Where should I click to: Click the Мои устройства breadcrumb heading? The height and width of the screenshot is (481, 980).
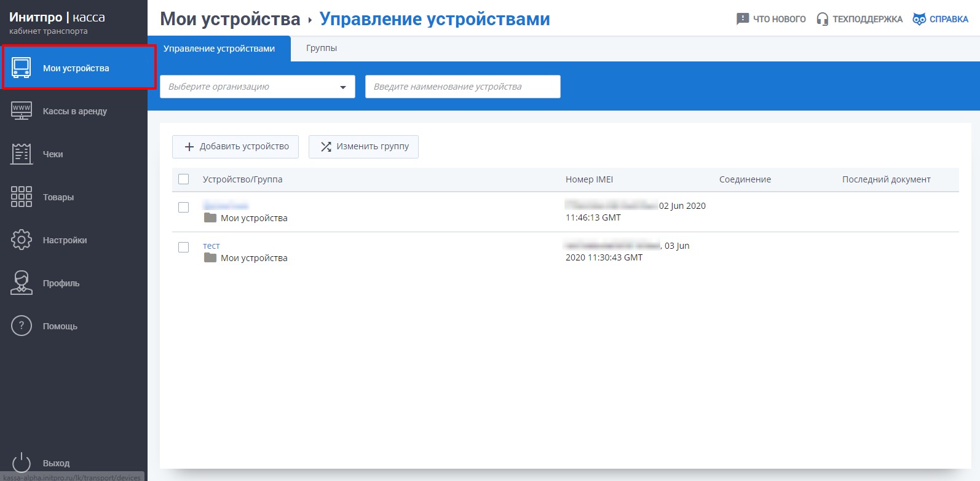click(230, 19)
